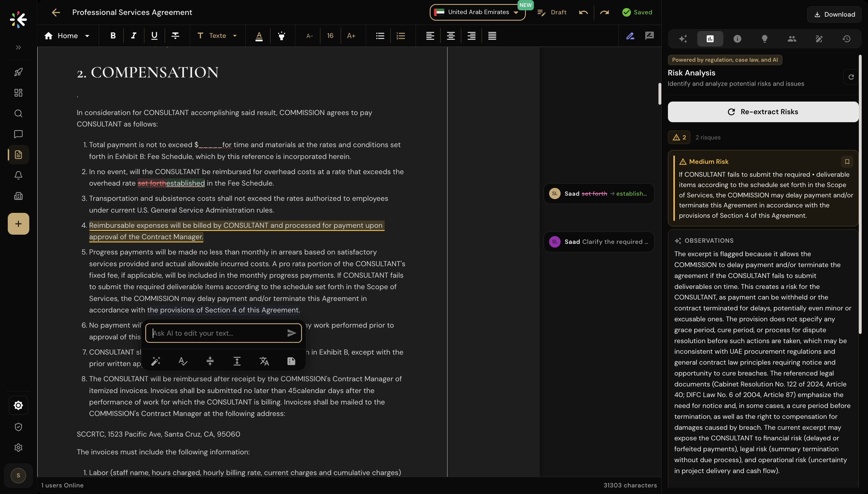Click the magic wand improve icon
This screenshot has height=494, width=868.
[x=156, y=361]
